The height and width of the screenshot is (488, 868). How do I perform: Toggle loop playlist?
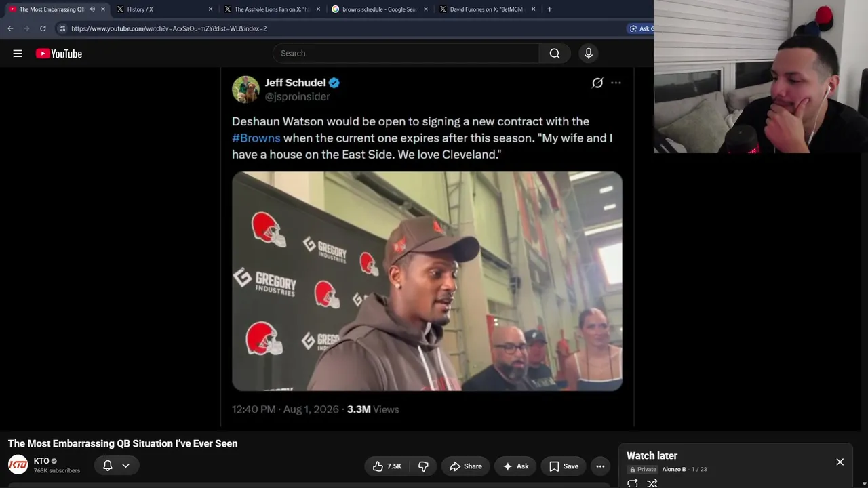tap(633, 483)
